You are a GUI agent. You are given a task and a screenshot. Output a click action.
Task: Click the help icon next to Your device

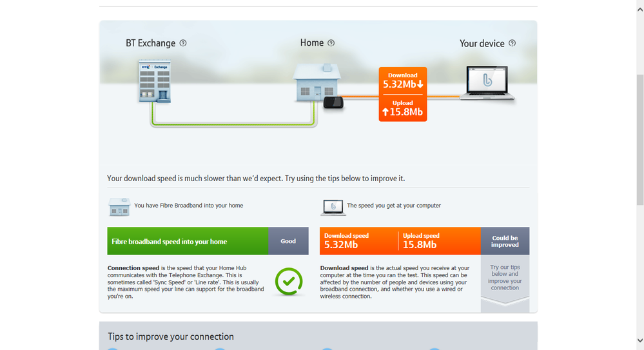click(x=512, y=43)
